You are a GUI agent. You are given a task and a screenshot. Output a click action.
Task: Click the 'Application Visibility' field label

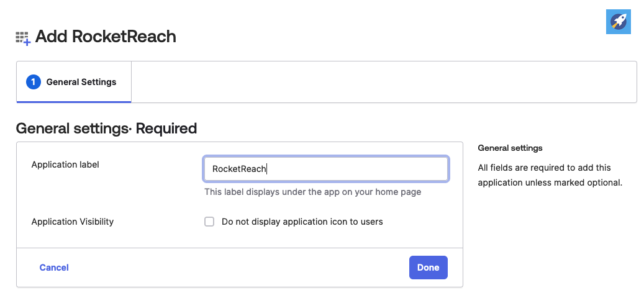(x=73, y=222)
